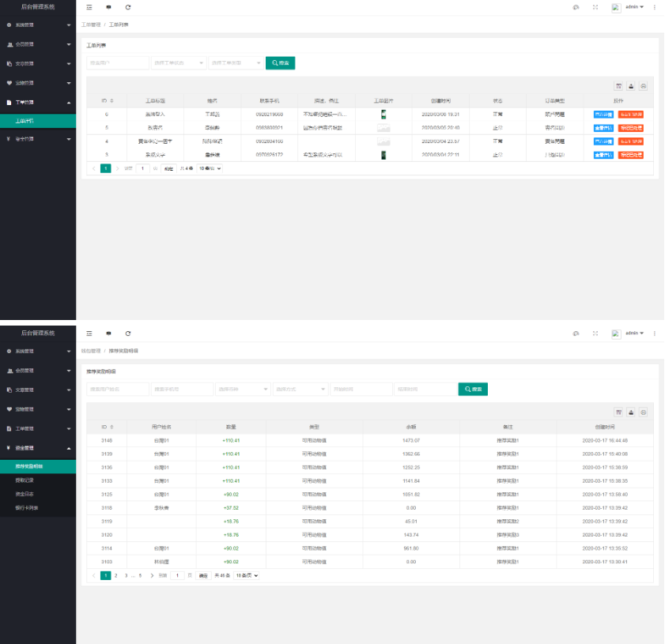Open the 工单图片 thumbnail for ID 6
Viewport: 665px width, 644px height.
[x=384, y=114]
